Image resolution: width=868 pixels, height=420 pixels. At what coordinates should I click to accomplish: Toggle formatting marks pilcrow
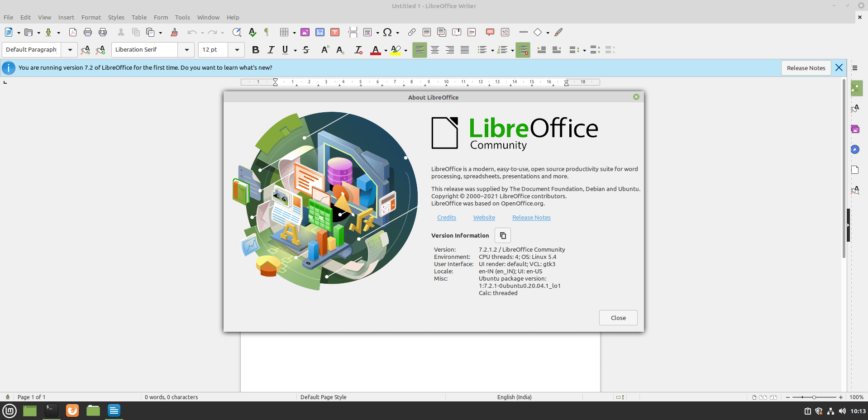click(267, 32)
